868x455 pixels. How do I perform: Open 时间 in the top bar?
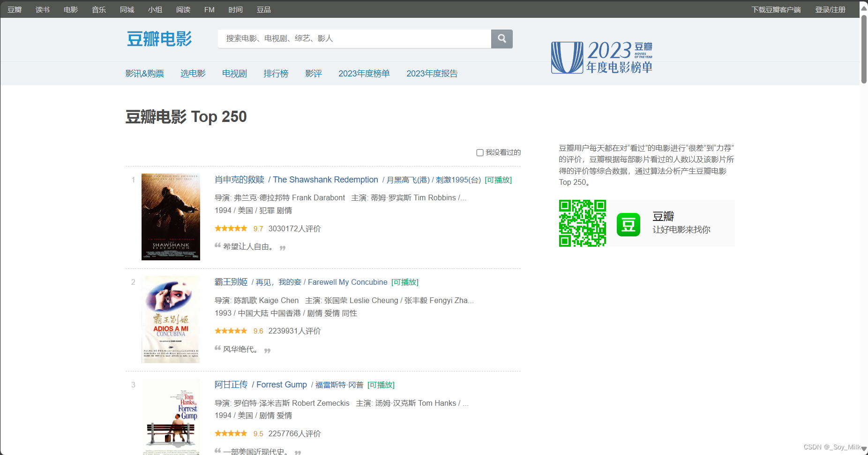(236, 9)
